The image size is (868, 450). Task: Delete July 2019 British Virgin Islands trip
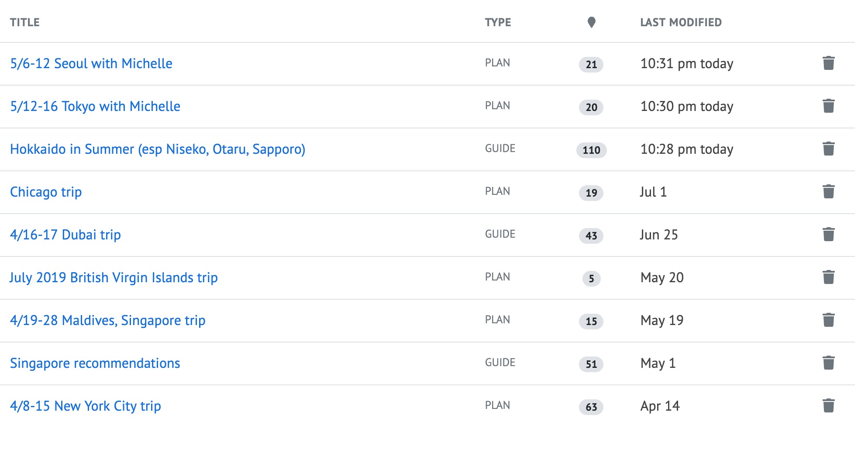click(828, 277)
